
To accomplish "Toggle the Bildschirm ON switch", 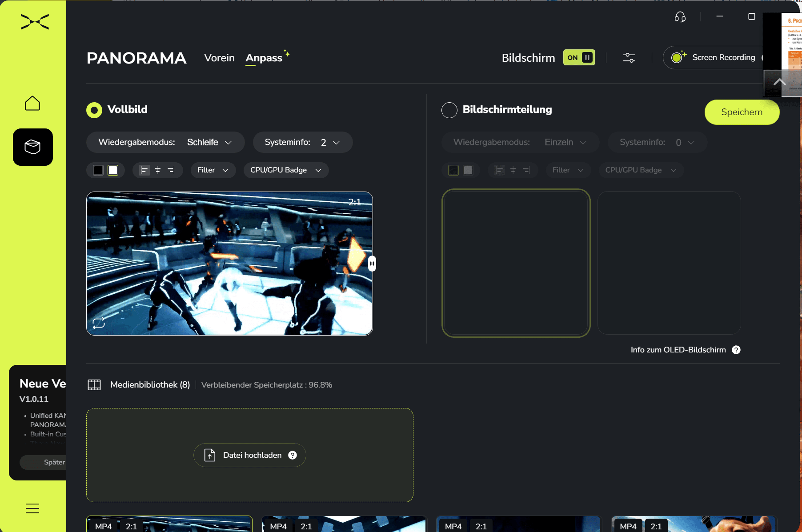I will coord(579,57).
